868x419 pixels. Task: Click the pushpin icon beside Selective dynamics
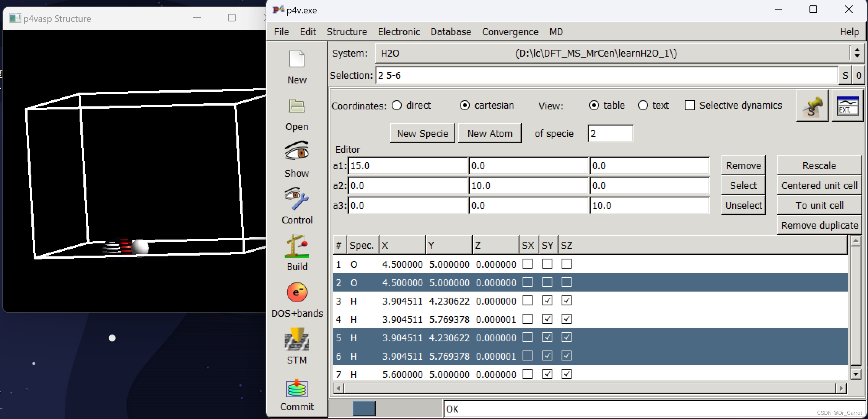coord(812,106)
